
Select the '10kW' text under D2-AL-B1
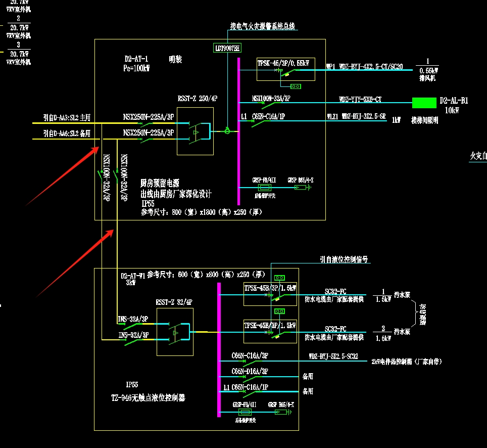tap(452, 110)
